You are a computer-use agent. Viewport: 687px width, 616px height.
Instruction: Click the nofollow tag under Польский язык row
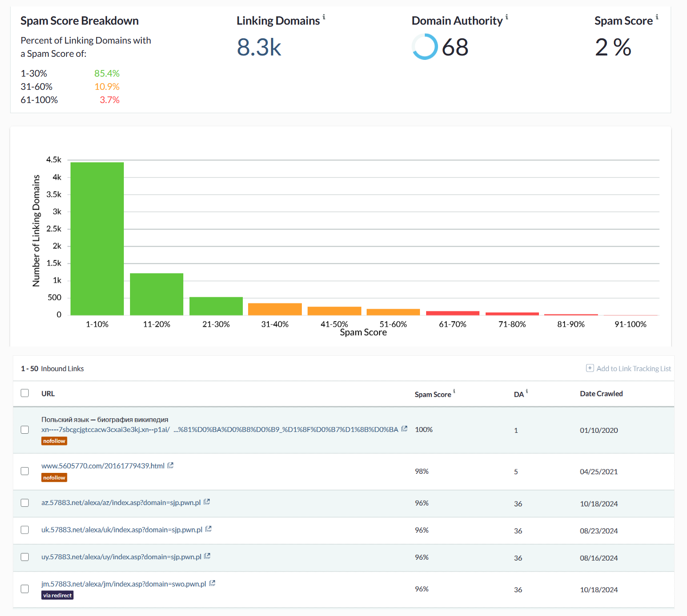pos(54,441)
